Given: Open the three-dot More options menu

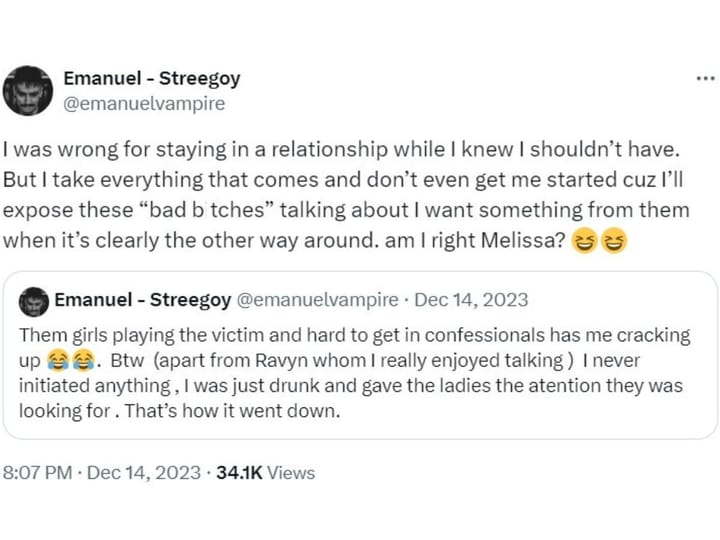Looking at the screenshot, I should [x=705, y=78].
